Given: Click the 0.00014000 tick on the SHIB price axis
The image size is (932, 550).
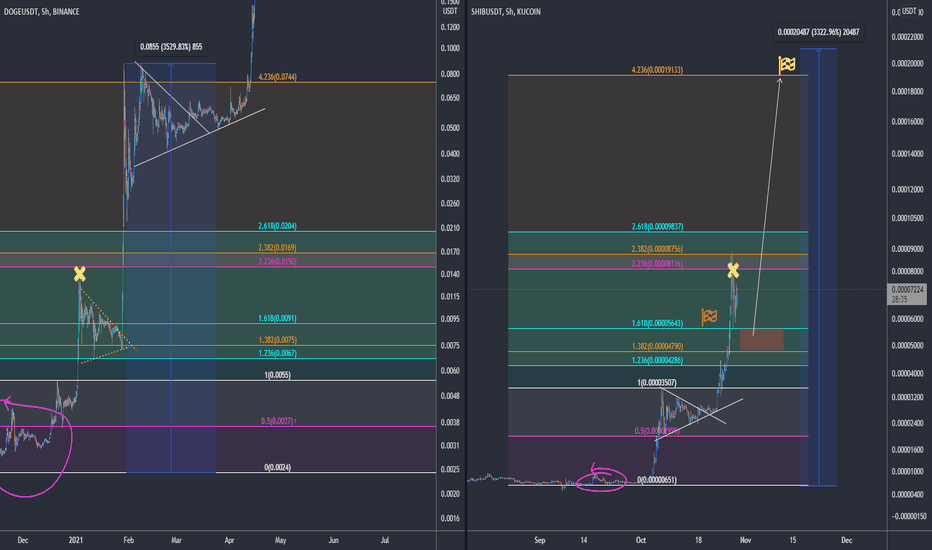Looking at the screenshot, I should (908, 153).
